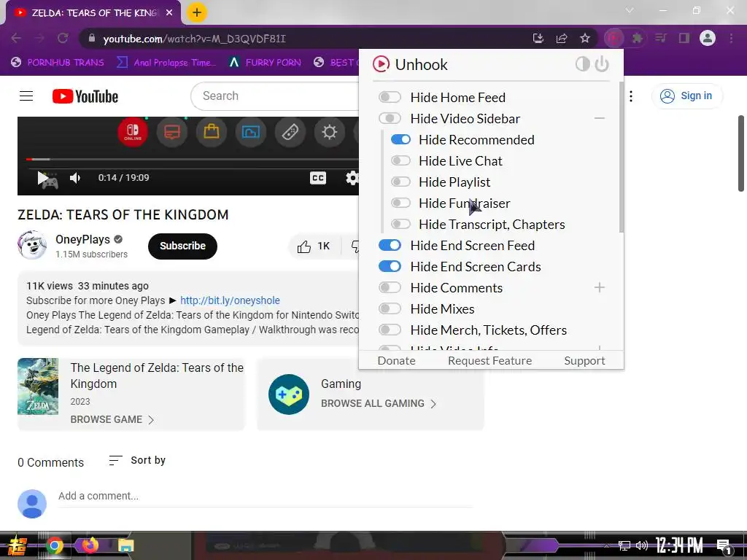This screenshot has height=560, width=747.
Task: Click Support in Unhook footer
Action: (584, 360)
